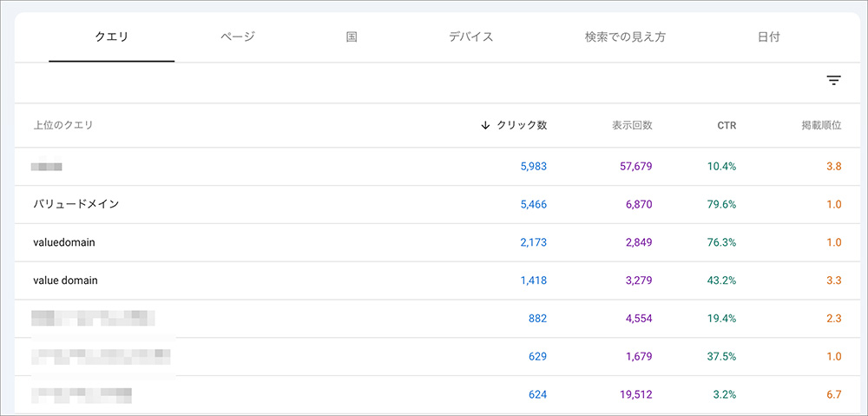Click the 4,554 impressions value
The image size is (868, 416).
click(x=639, y=319)
